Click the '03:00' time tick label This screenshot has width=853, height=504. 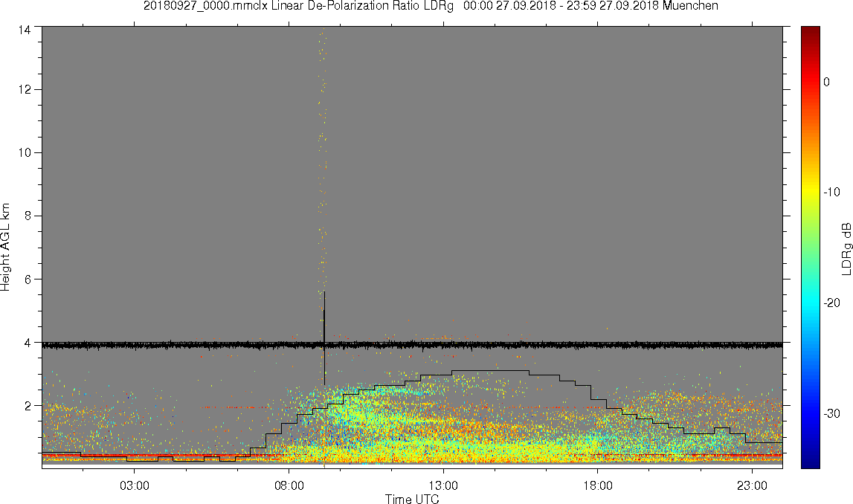click(135, 485)
